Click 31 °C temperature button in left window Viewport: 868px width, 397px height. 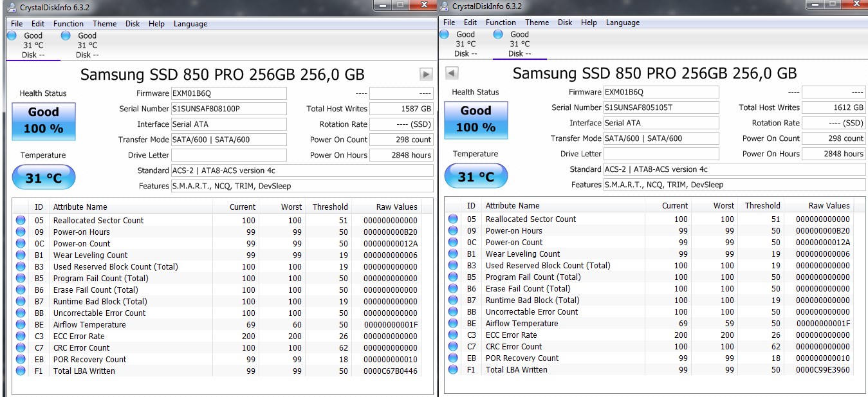click(44, 178)
